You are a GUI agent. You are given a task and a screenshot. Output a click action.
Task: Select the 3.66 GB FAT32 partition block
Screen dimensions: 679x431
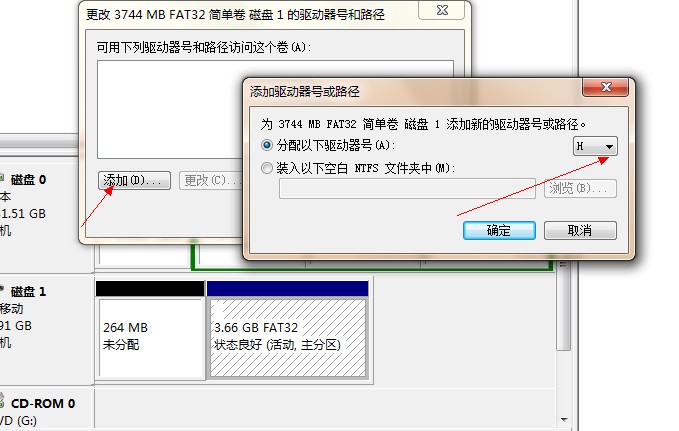pos(288,338)
